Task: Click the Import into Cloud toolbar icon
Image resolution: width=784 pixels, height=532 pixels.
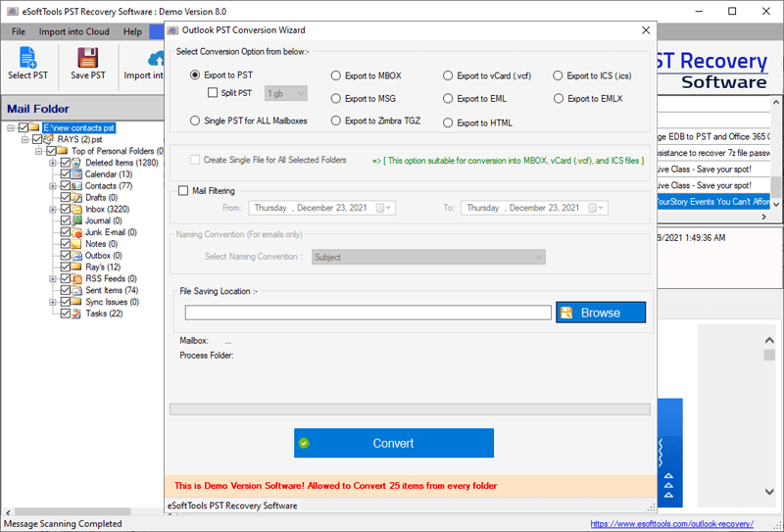Action: pos(156,59)
